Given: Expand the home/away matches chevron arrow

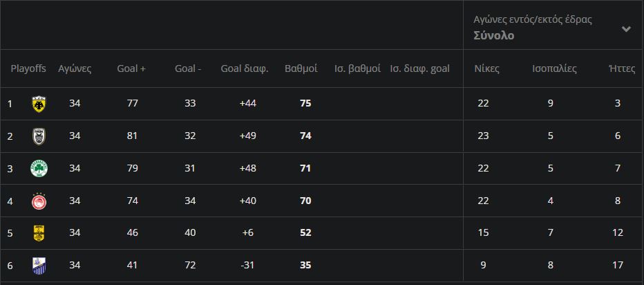Looking at the screenshot, I should click(626, 29).
